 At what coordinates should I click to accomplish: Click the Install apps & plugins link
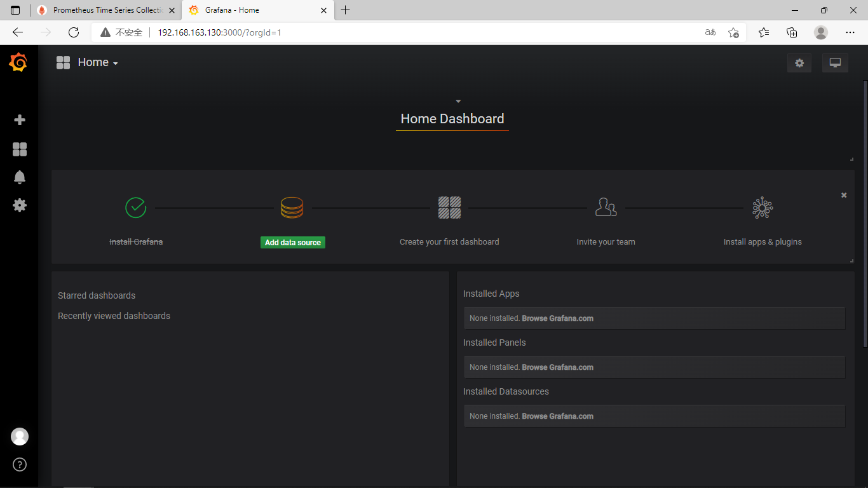coord(763,242)
